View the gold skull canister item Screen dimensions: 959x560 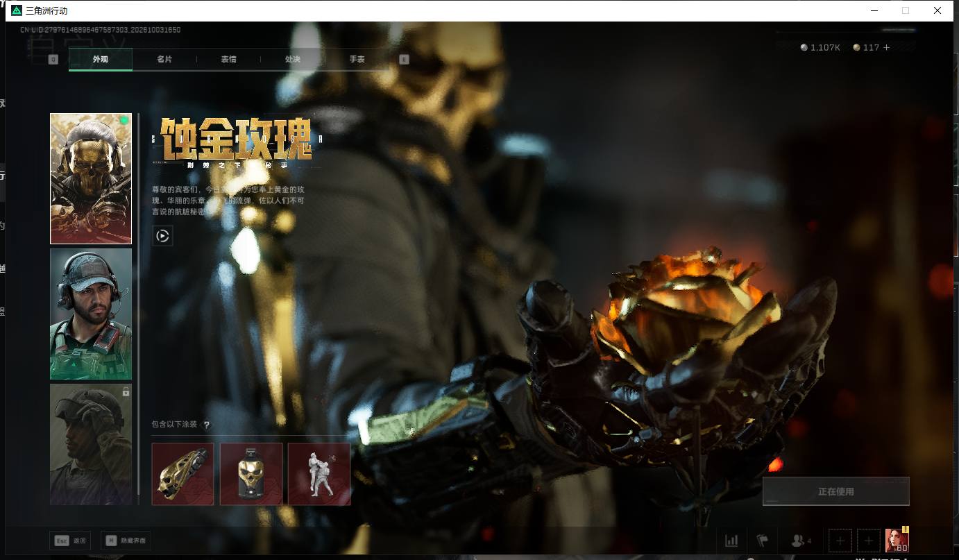251,474
